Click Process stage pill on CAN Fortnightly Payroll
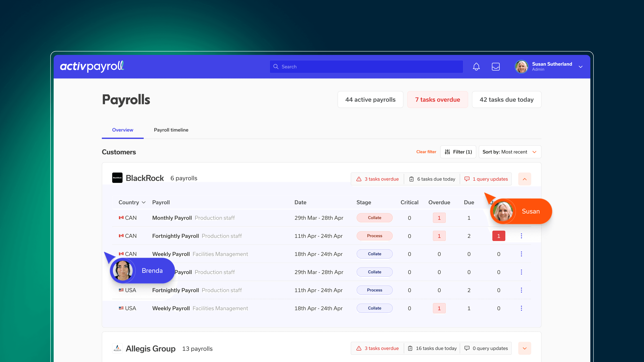The width and height of the screenshot is (644, 362). (374, 236)
